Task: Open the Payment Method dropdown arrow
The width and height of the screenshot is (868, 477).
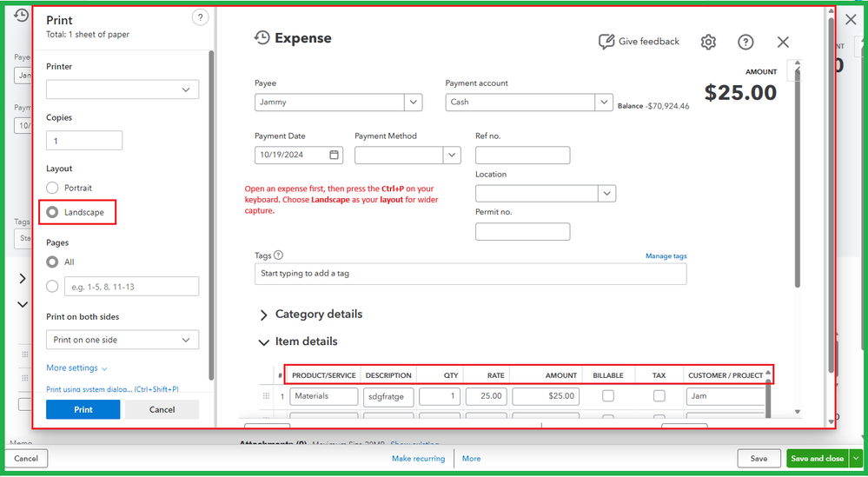Action: click(452, 155)
